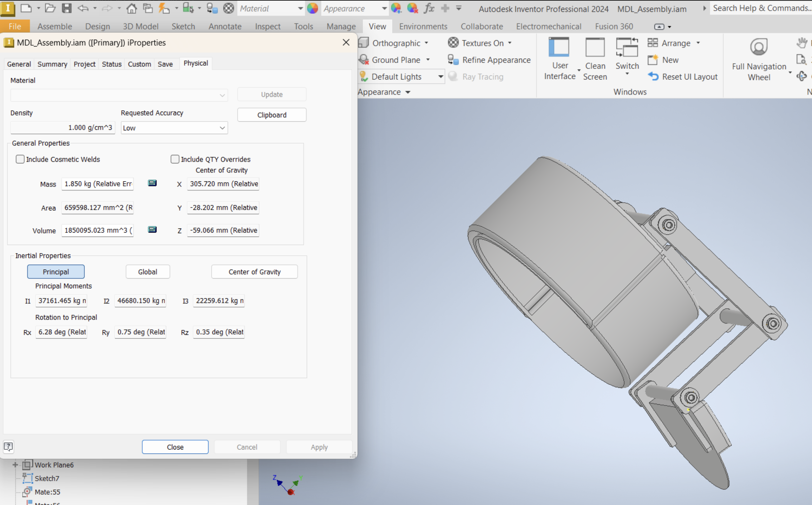812x505 pixels.
Task: Click the Appearance color wheel swatch
Action: pos(313,8)
